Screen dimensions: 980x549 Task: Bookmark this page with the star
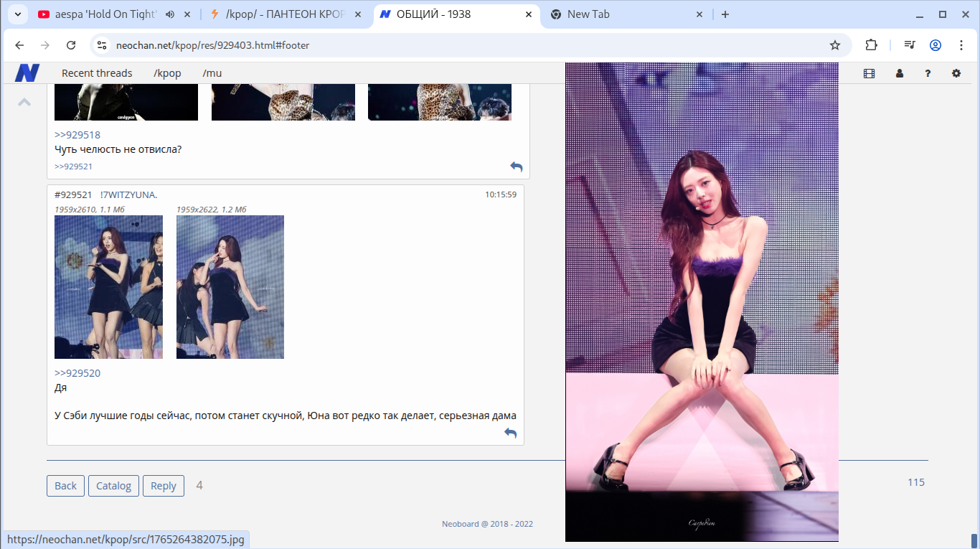pos(835,45)
